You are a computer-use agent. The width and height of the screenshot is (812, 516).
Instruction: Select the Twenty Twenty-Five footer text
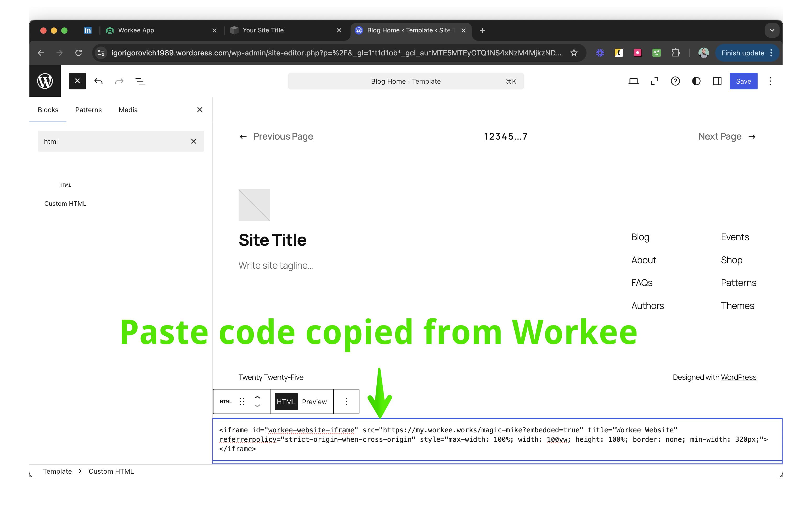[x=271, y=377]
